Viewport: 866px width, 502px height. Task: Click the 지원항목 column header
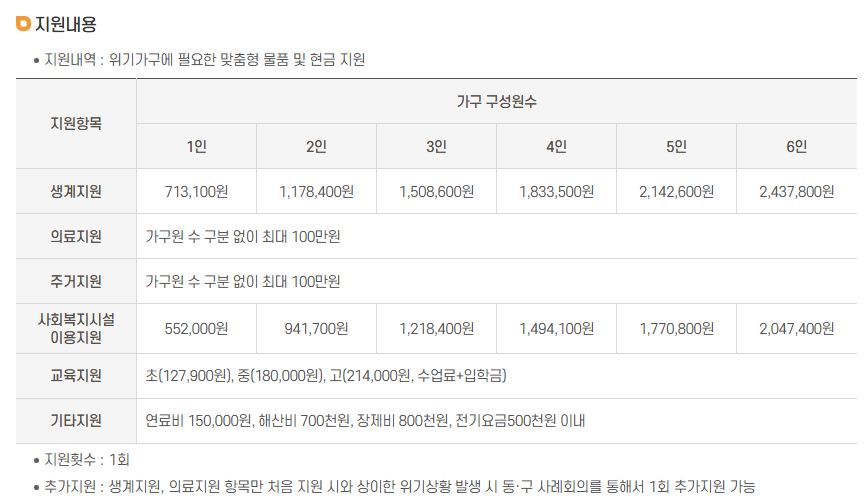tap(76, 123)
